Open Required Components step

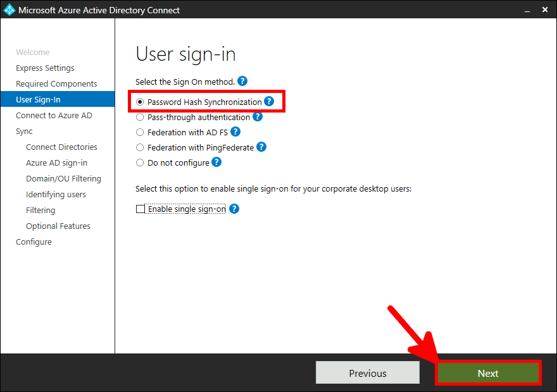tap(56, 83)
